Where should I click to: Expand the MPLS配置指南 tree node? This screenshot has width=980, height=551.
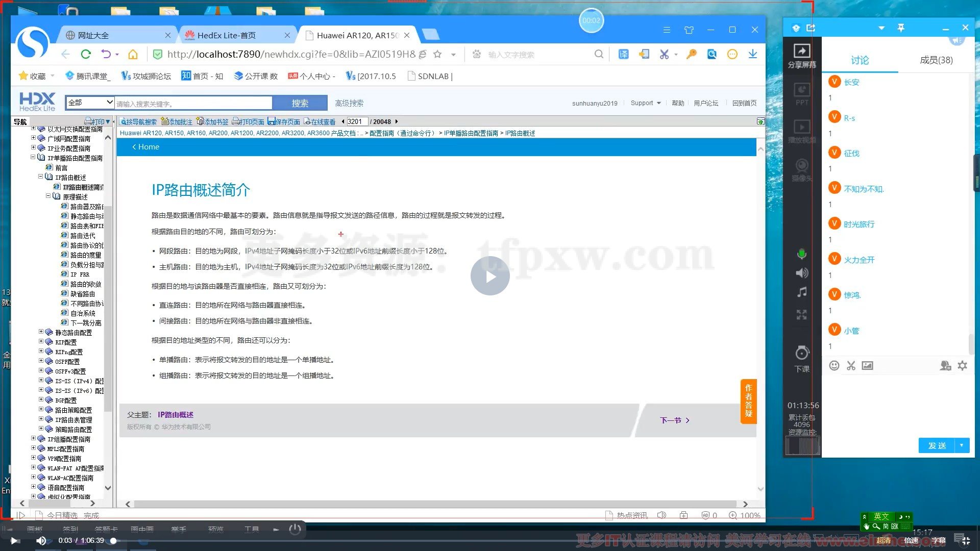tap(33, 448)
